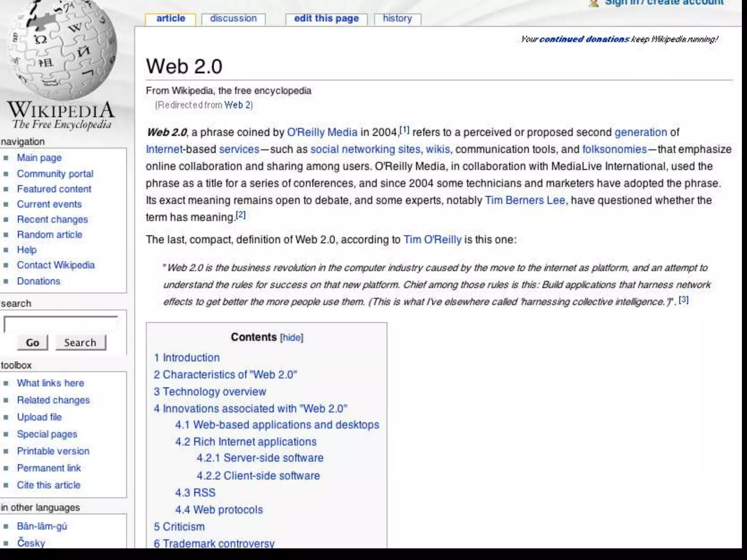Click inside the search text field
The height and width of the screenshot is (560, 747).
(x=61, y=324)
